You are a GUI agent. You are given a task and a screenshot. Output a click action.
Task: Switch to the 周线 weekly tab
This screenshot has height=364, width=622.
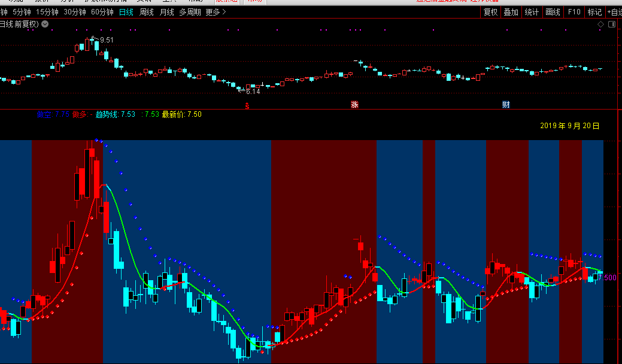point(147,12)
